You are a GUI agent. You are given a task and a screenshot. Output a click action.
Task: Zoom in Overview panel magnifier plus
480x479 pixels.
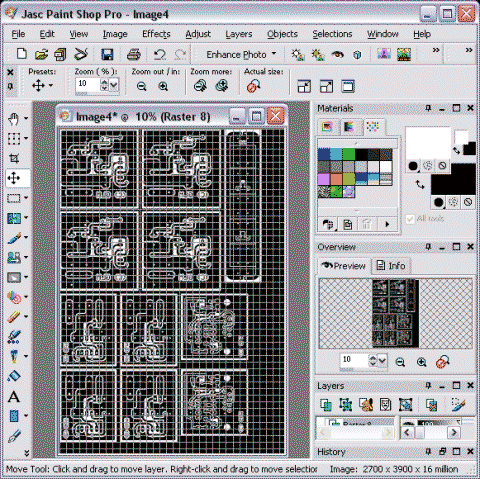[422, 362]
